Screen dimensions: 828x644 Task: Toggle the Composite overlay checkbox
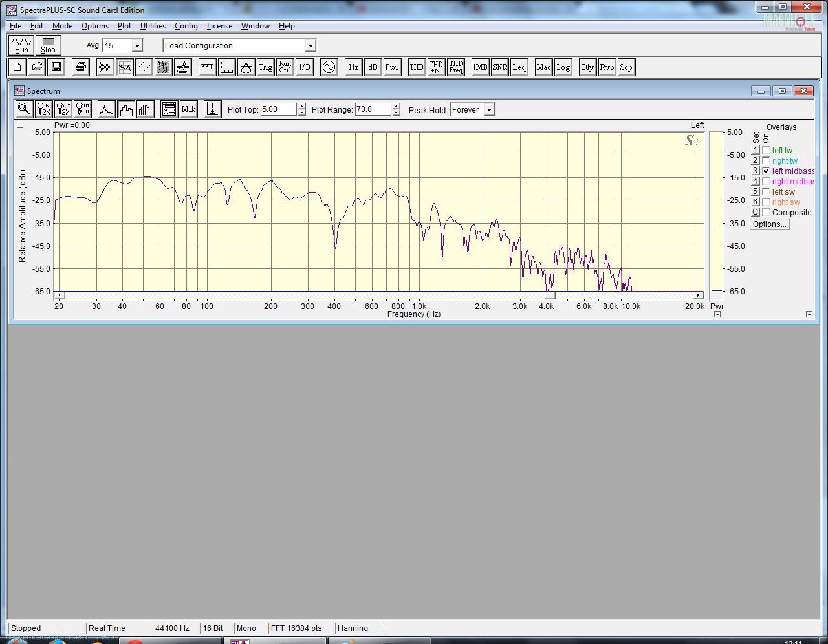pyautogui.click(x=766, y=213)
